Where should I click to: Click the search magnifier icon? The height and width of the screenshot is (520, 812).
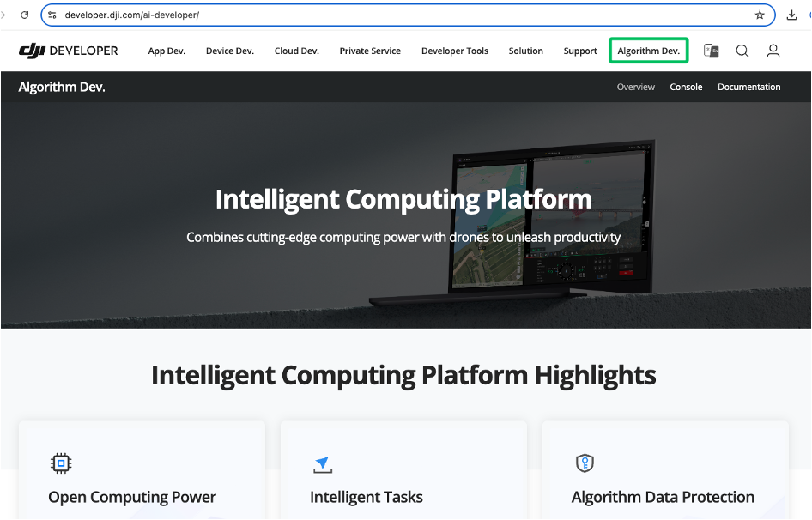742,51
